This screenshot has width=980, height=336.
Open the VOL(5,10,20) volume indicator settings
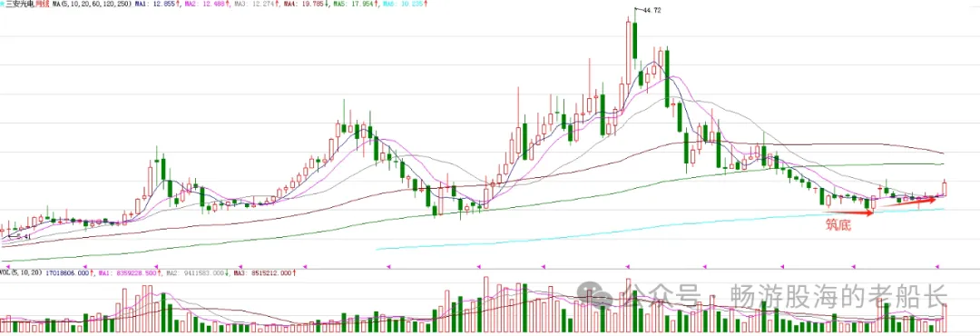tap(21, 272)
